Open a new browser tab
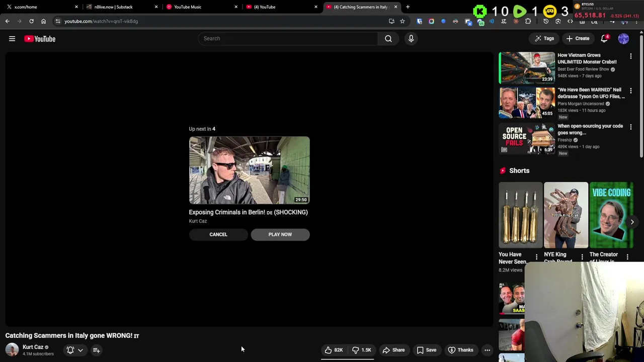Image resolution: width=644 pixels, height=362 pixels. coord(408,7)
